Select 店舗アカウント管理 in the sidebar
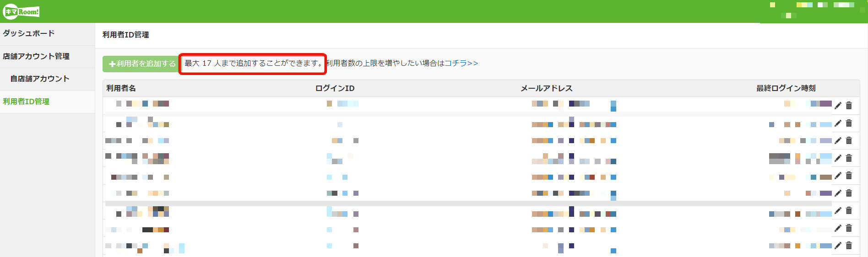The height and width of the screenshot is (257, 868). tap(36, 56)
